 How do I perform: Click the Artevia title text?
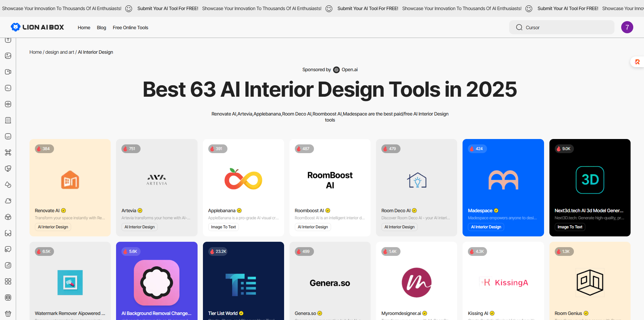129,211
